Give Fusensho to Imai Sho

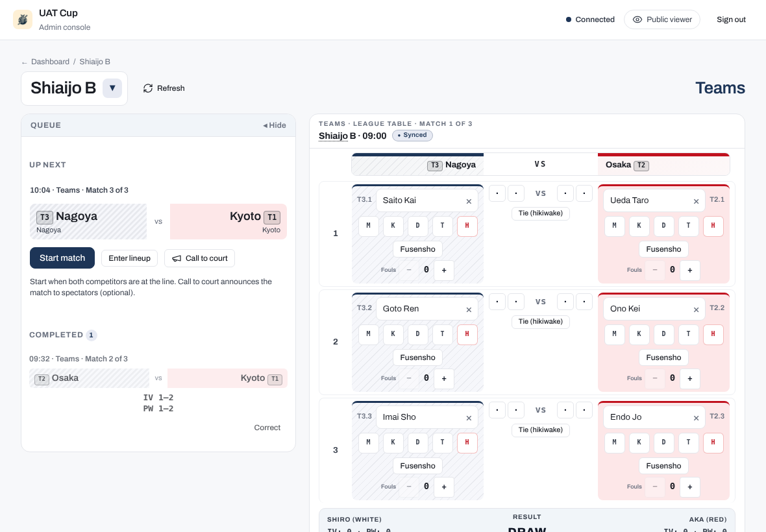click(x=417, y=466)
